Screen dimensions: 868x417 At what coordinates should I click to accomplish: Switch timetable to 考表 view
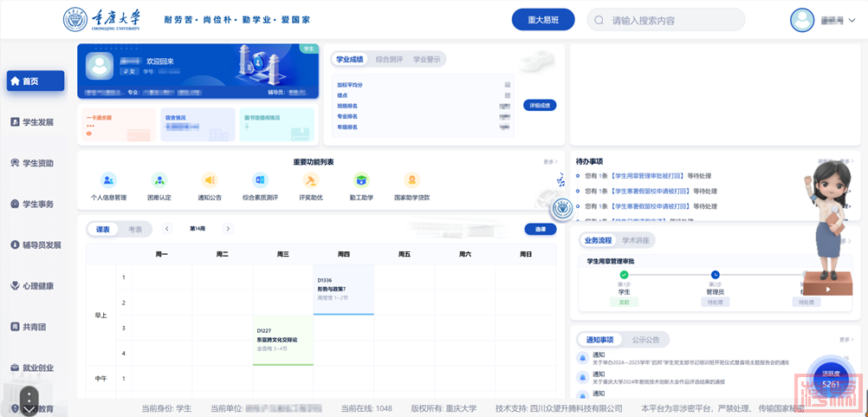click(x=135, y=229)
